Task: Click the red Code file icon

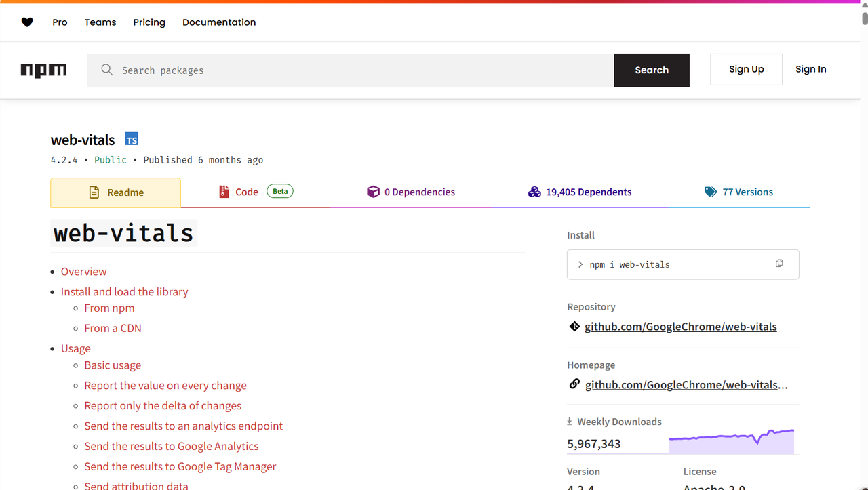Action: [224, 192]
